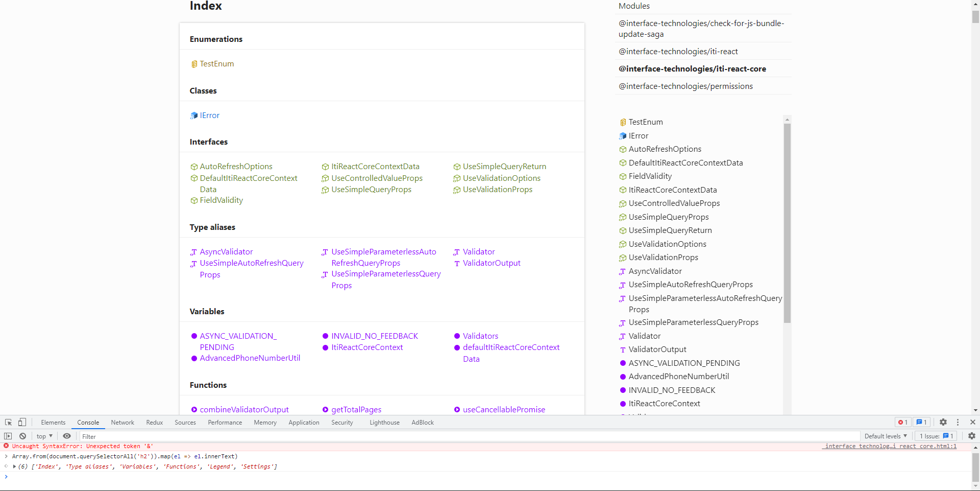Open the UseValidationOptions interface link
This screenshot has width=980, height=491.
501,178
